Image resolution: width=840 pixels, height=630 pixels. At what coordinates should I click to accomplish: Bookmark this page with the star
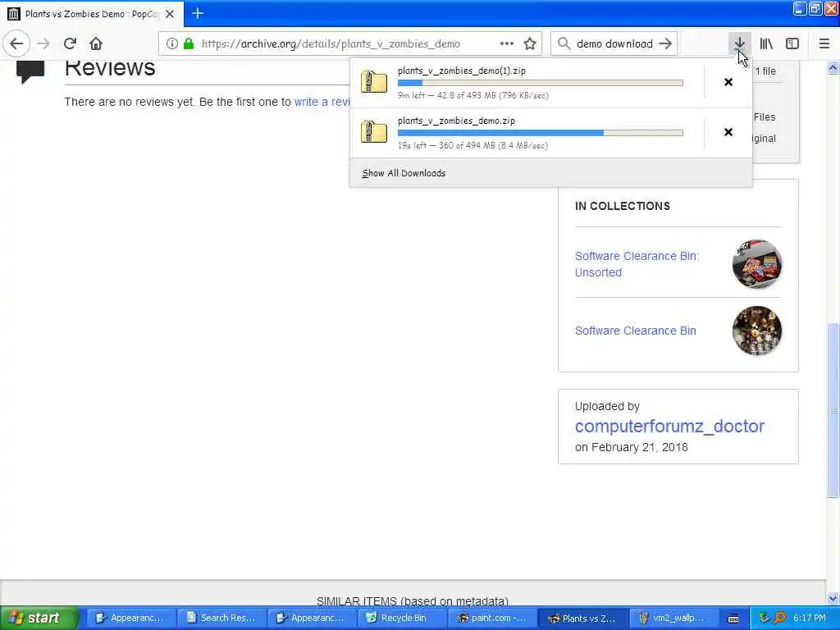point(530,44)
